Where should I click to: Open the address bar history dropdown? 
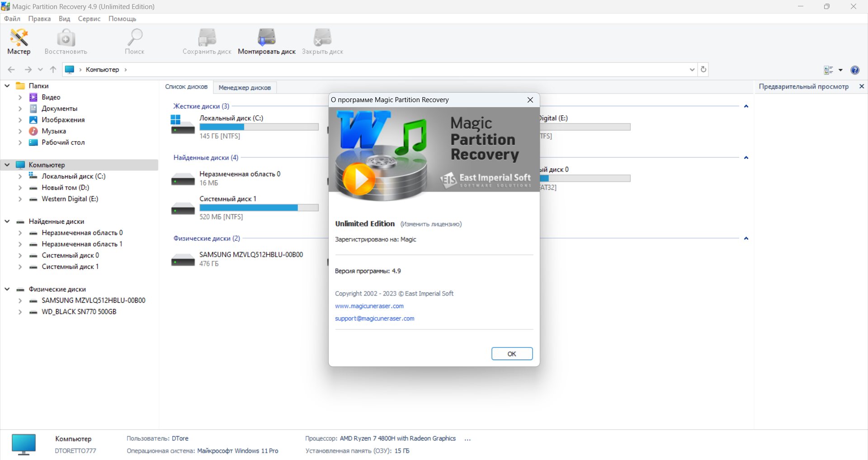tap(692, 70)
